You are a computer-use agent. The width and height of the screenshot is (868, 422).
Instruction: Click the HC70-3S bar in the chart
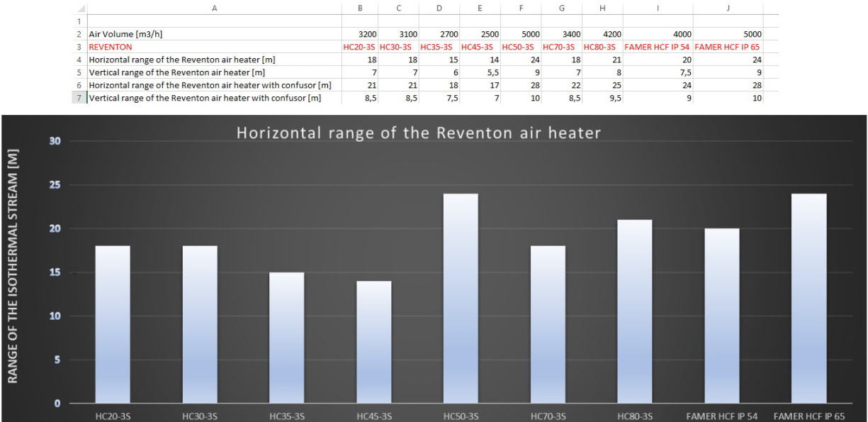coord(548,325)
